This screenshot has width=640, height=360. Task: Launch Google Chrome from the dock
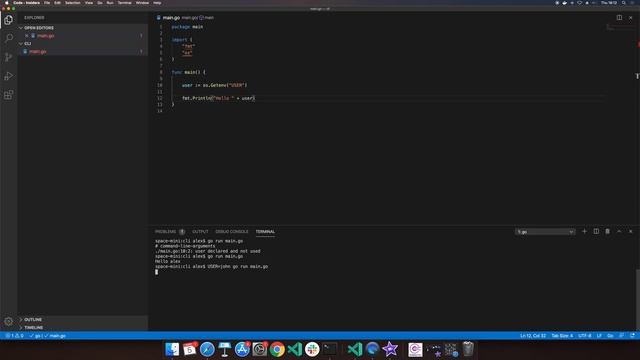277,349
